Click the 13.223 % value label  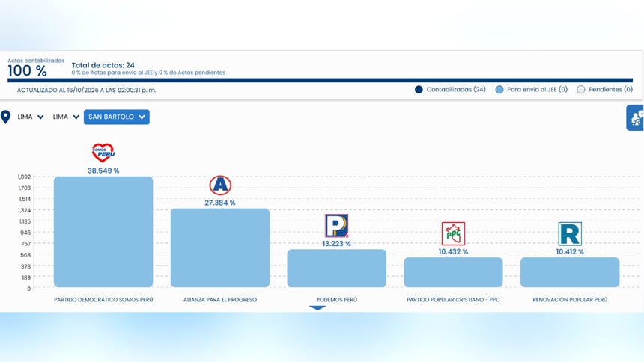point(337,244)
